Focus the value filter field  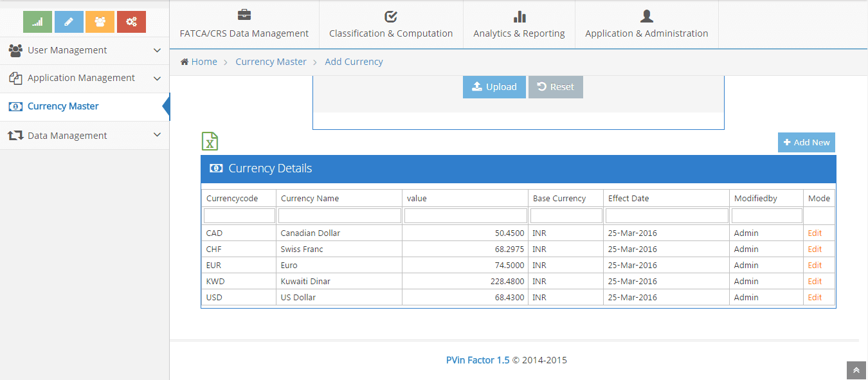pos(466,215)
